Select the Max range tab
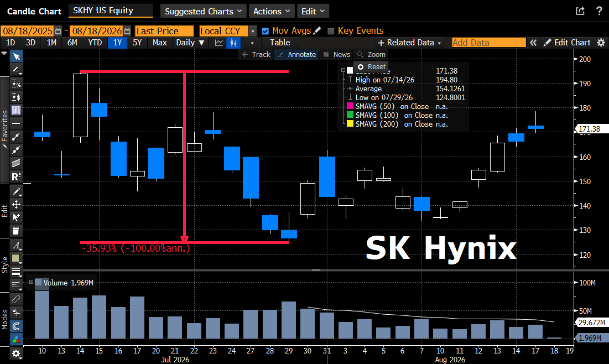Viewport: 609px width, 364px height. [160, 43]
